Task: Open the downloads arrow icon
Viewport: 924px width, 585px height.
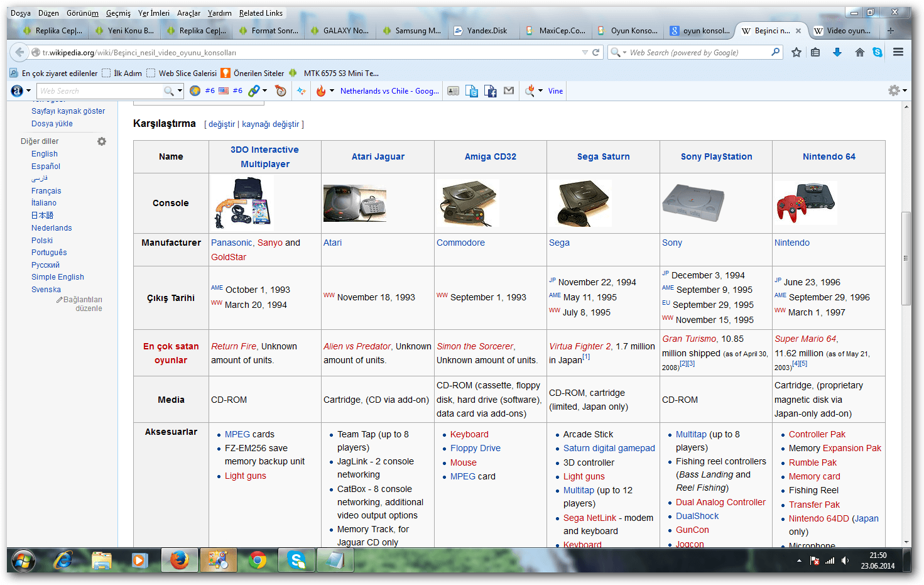Action: click(x=837, y=53)
